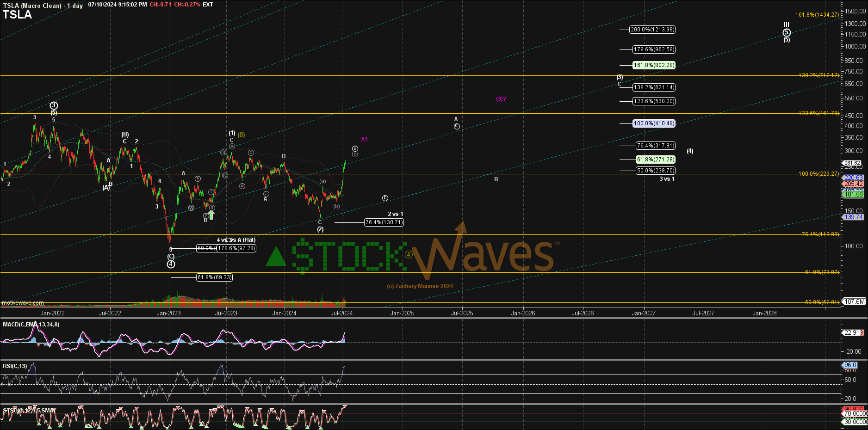Click the green triangle StockWaves logo

coord(276,257)
